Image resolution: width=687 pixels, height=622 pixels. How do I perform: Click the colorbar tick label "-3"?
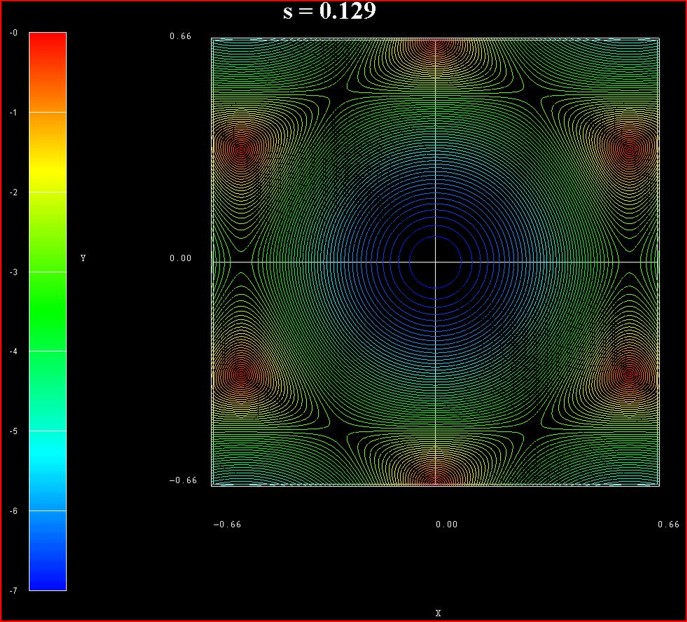tap(13, 272)
